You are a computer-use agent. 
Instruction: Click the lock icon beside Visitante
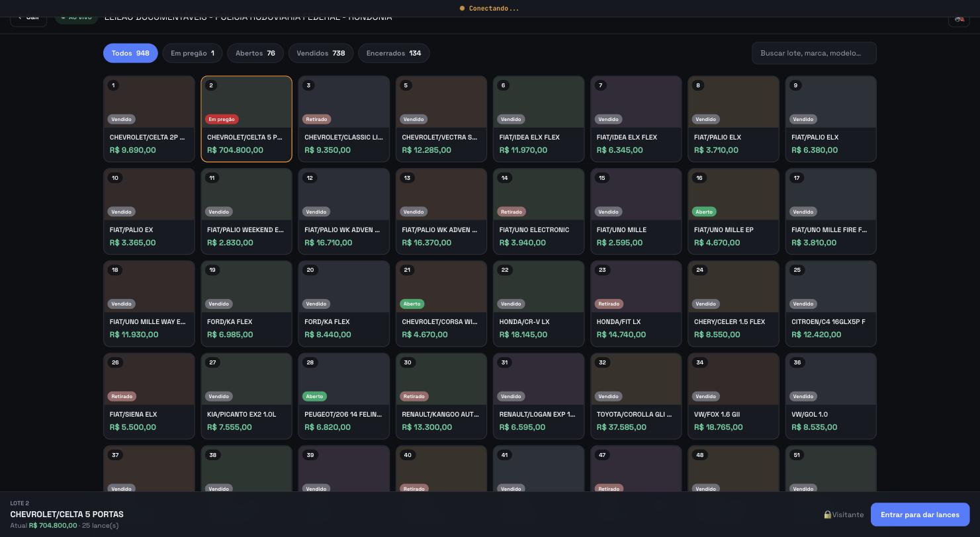click(827, 515)
